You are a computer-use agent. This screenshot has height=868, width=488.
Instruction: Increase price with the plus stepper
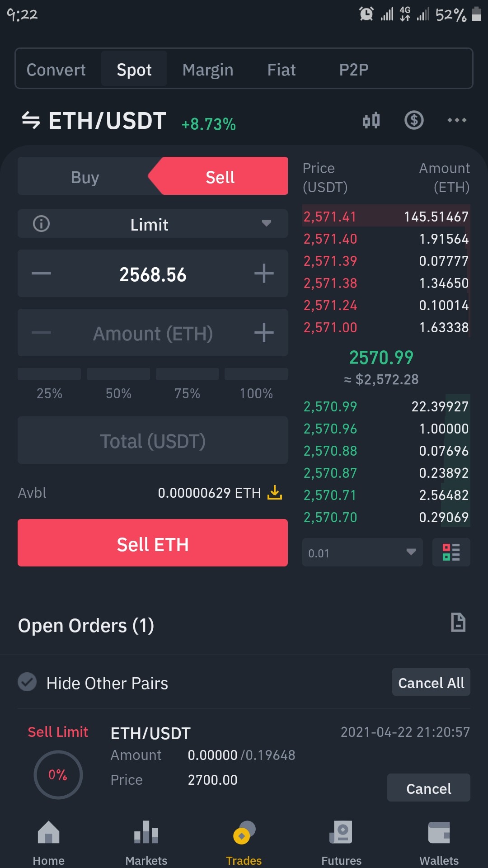[264, 274]
